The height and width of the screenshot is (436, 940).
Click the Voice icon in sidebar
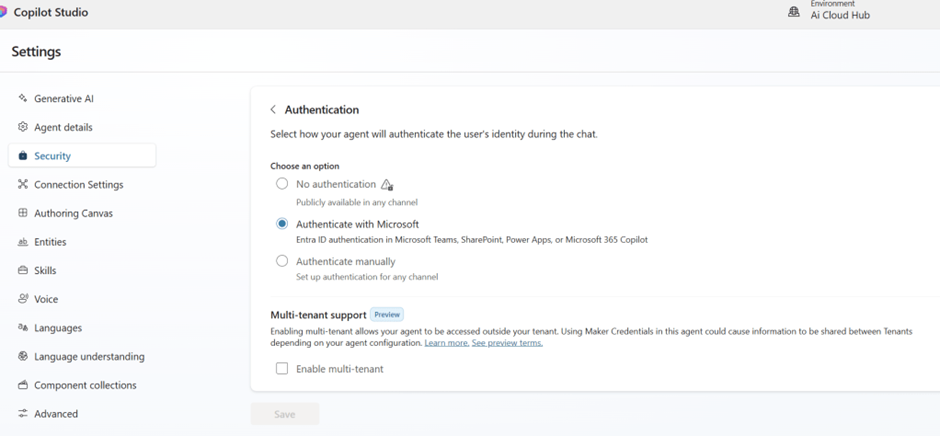click(23, 299)
